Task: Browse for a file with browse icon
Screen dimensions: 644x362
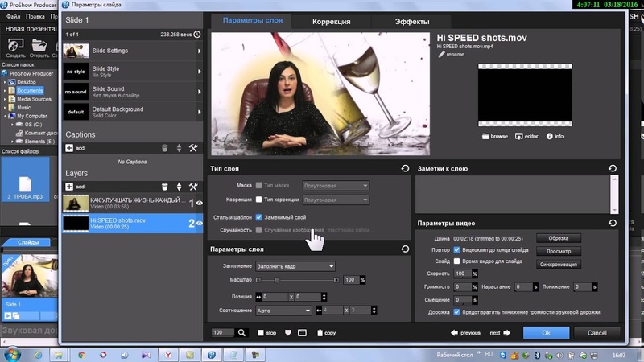Action: click(485, 136)
